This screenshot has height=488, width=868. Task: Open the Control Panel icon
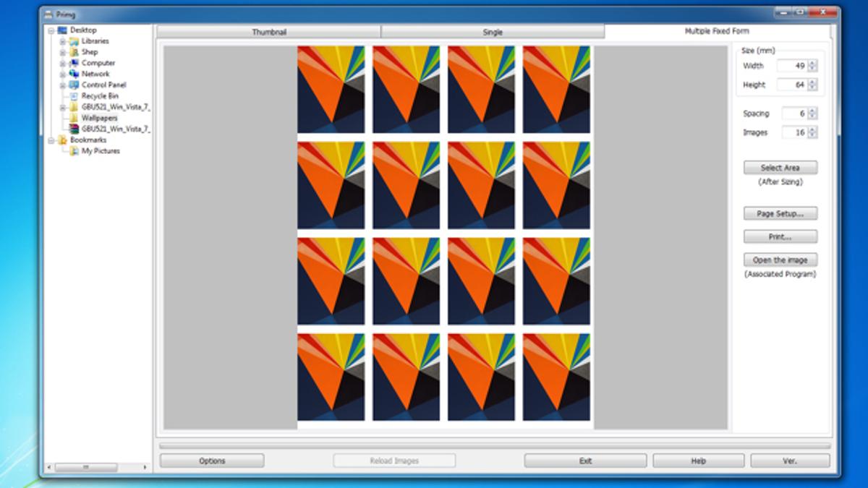pyautogui.click(x=74, y=85)
